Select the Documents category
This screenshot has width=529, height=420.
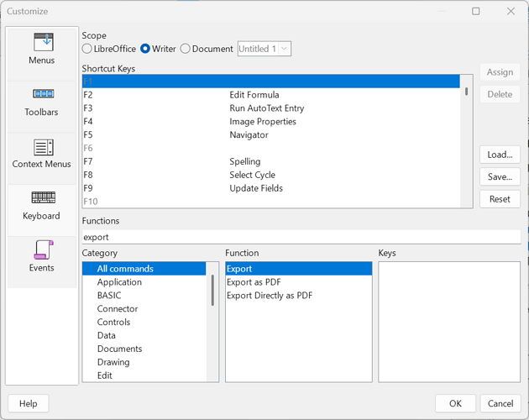coord(144,349)
